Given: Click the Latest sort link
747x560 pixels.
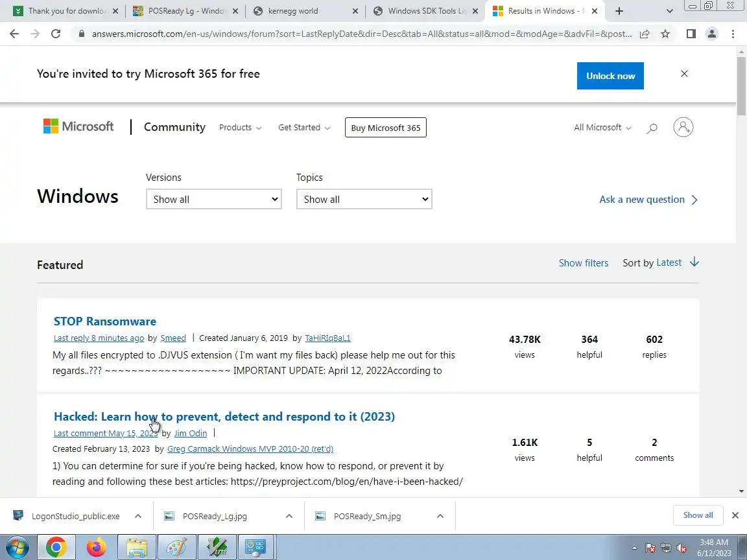Looking at the screenshot, I should pyautogui.click(x=669, y=262).
